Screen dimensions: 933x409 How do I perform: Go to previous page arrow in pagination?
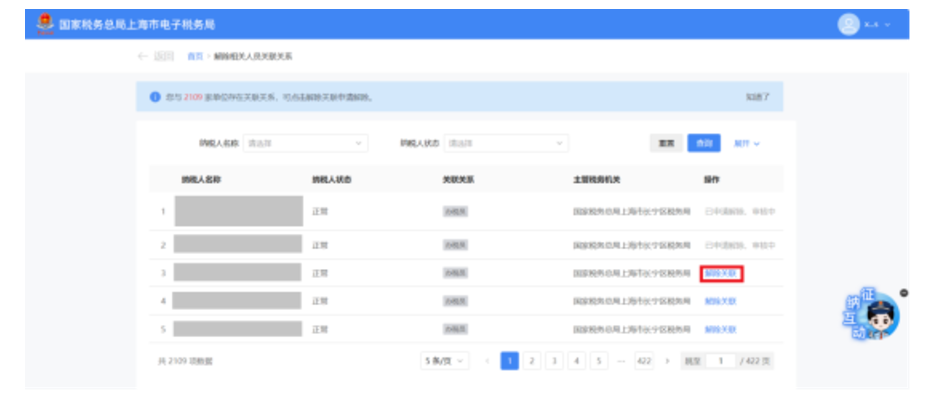tap(487, 361)
